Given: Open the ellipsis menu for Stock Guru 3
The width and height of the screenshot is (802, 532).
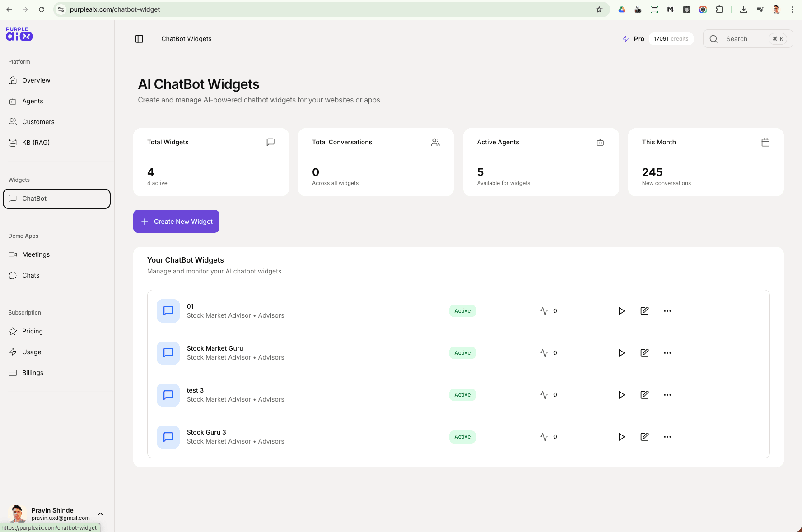Looking at the screenshot, I should point(667,437).
